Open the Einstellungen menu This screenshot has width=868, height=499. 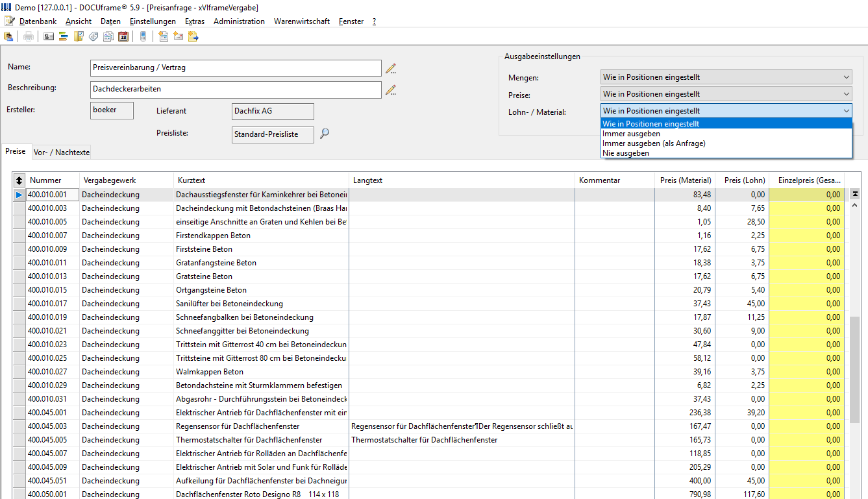coord(153,21)
